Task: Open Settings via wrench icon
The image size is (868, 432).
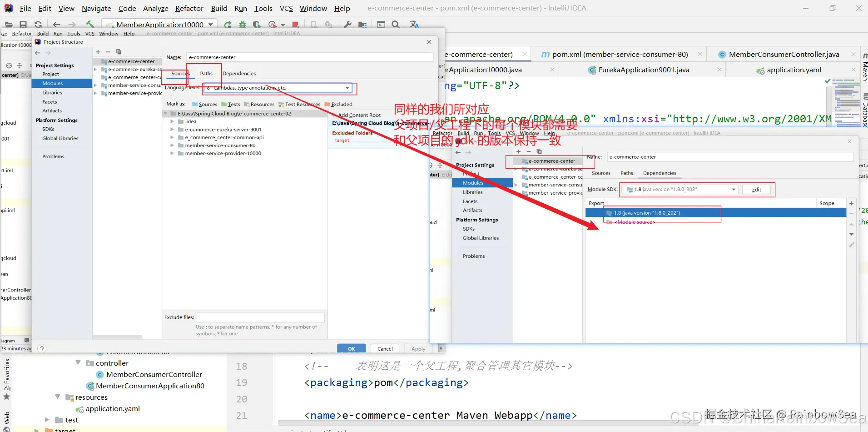Action: click(348, 25)
